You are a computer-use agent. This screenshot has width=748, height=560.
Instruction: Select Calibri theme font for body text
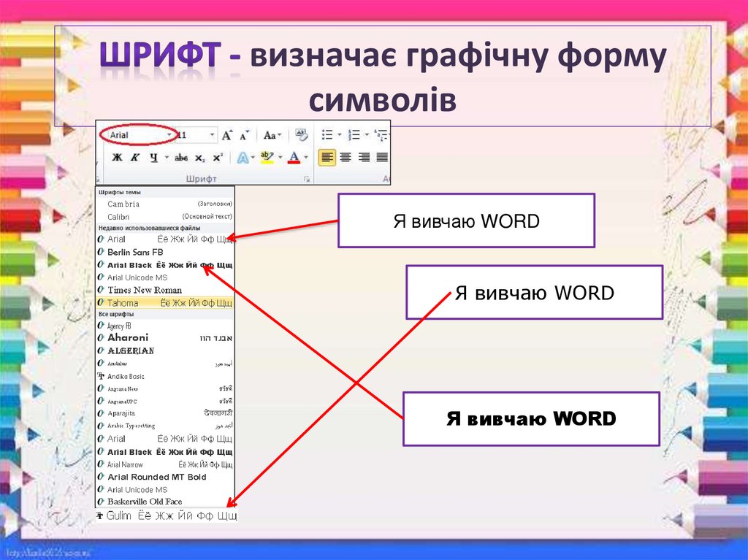pyautogui.click(x=165, y=217)
